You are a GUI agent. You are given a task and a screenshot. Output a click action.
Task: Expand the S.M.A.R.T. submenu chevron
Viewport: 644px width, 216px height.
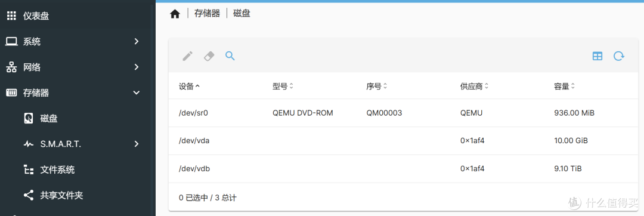[x=137, y=144]
